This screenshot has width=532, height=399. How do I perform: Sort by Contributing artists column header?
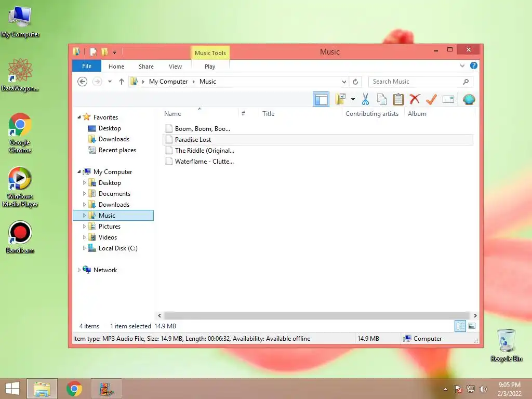(x=372, y=114)
